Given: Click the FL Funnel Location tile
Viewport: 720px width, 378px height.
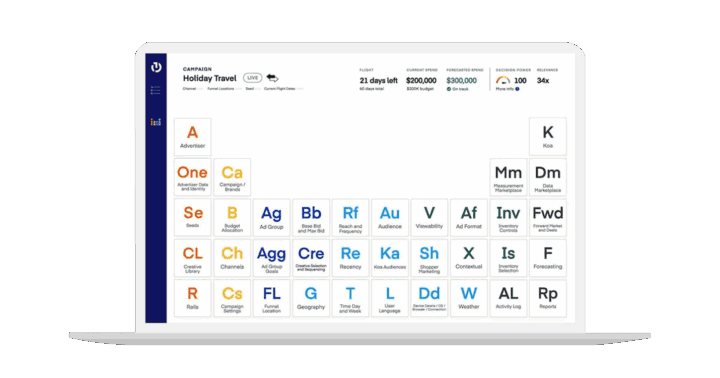Looking at the screenshot, I should 271,298.
